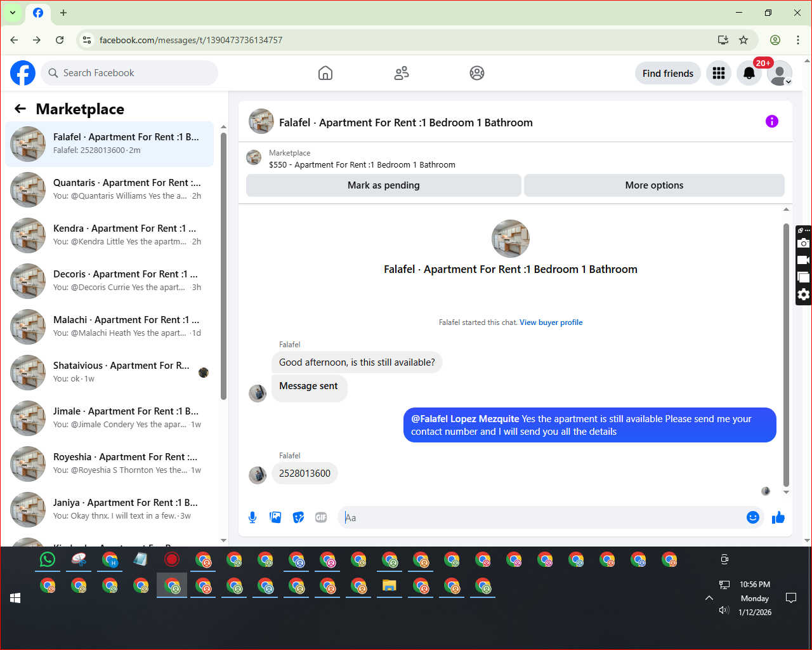Open the Janiya apartment conversation
Screen dimensions: 812x650
pos(109,510)
